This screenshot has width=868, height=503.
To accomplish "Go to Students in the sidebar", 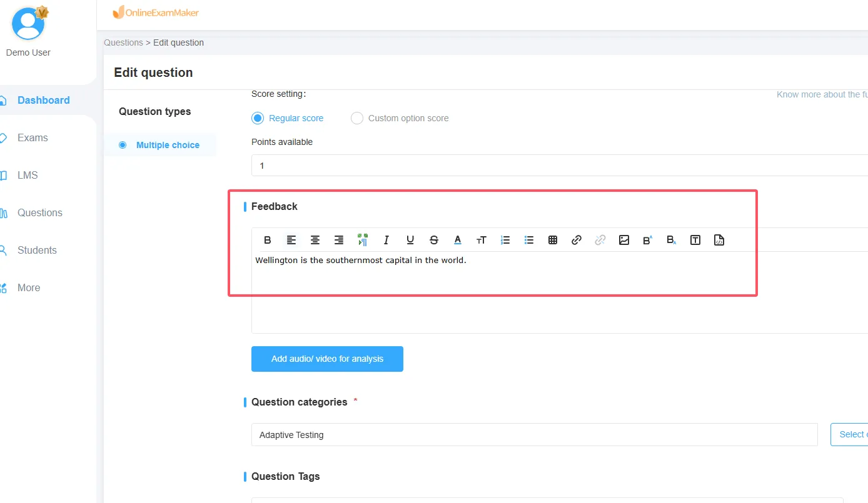I will 37,250.
